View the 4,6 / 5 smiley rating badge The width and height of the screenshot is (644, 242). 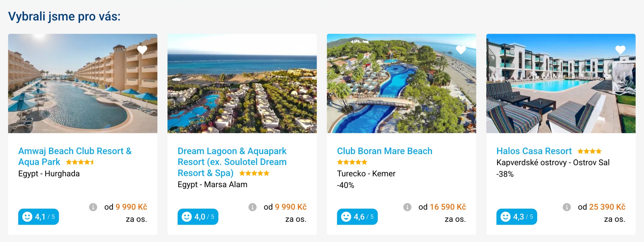pyautogui.click(x=357, y=217)
